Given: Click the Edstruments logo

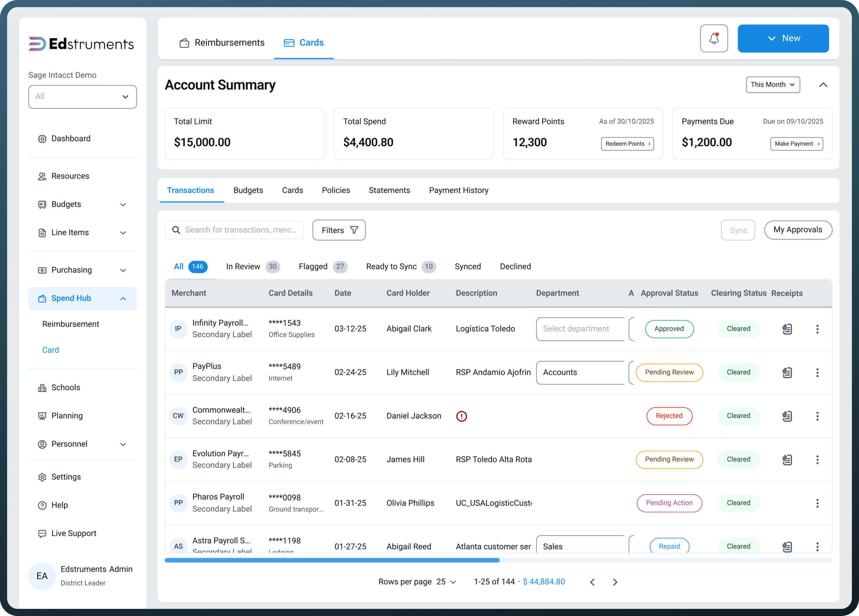Looking at the screenshot, I should pyautogui.click(x=81, y=44).
